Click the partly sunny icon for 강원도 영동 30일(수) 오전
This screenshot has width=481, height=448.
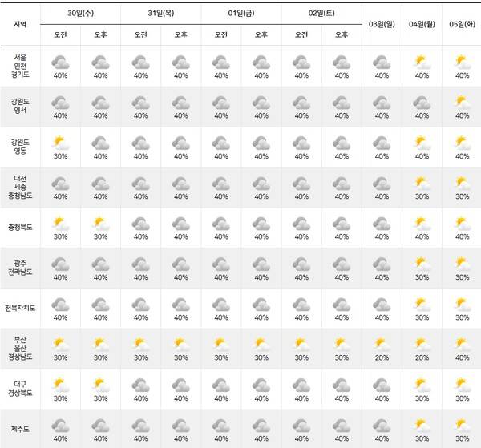coord(60,143)
